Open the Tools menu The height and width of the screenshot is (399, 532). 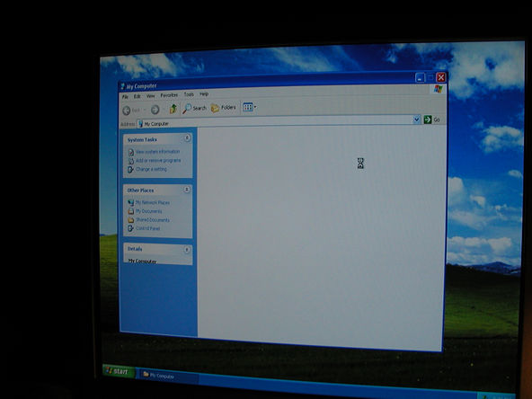tap(189, 94)
